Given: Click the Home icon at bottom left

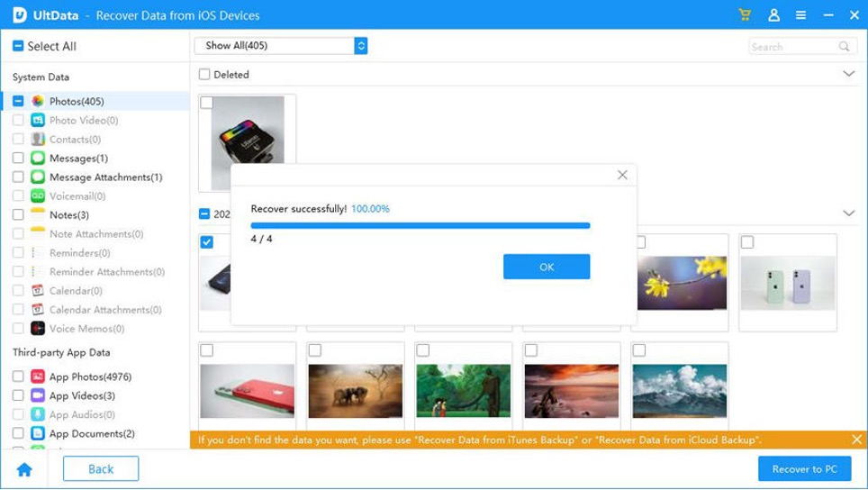Looking at the screenshot, I should point(24,469).
